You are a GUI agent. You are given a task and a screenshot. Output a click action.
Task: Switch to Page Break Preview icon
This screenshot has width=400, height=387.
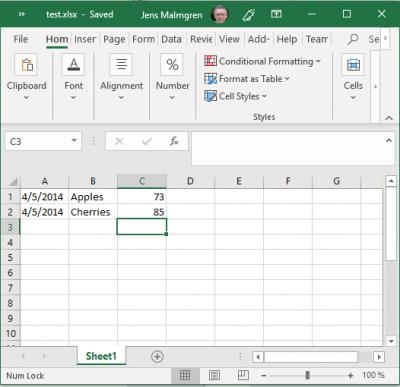pyautogui.click(x=243, y=375)
